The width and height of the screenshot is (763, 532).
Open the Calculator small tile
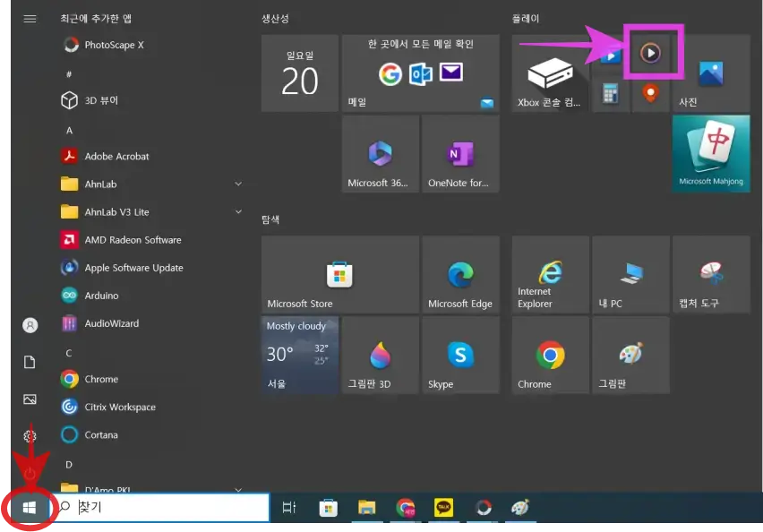pos(611,93)
